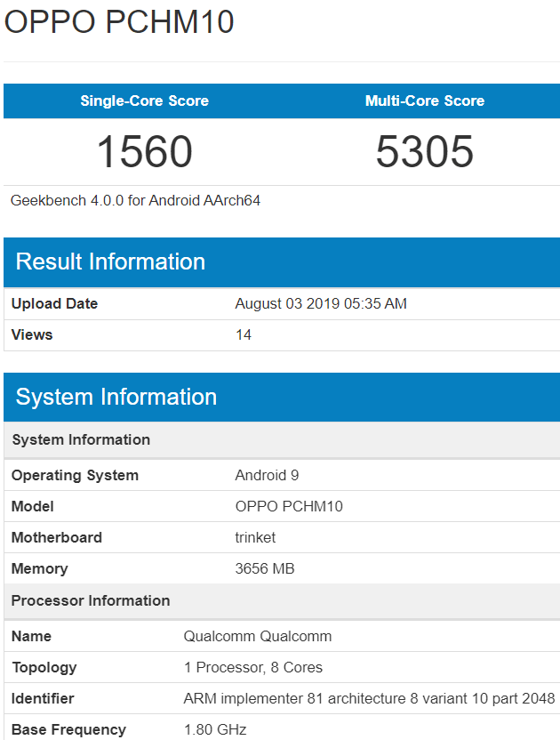Click the Memory label
Screen dimensions: 560x740
pyautogui.click(x=39, y=568)
